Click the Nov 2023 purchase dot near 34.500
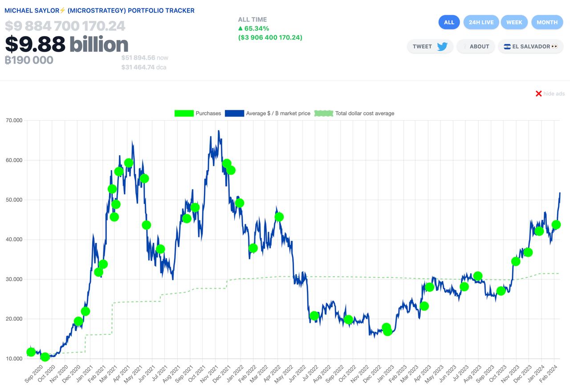This screenshot has width=570, height=392. 516,261
